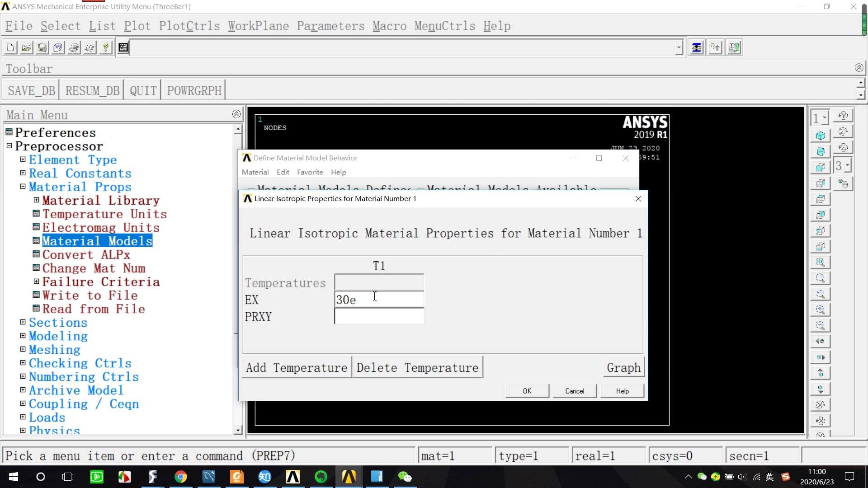This screenshot has width=868, height=488.
Task: Collapse the Main Menu panel chevron
Action: click(x=236, y=114)
